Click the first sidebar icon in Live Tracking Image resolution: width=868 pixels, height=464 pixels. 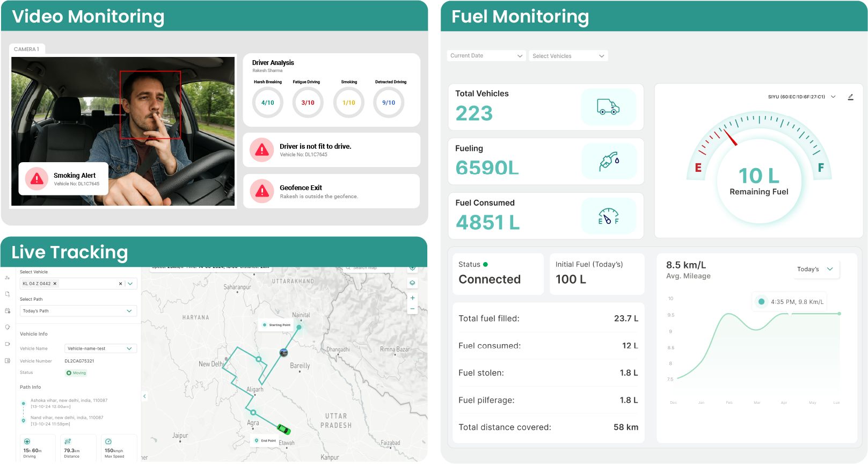tap(8, 278)
